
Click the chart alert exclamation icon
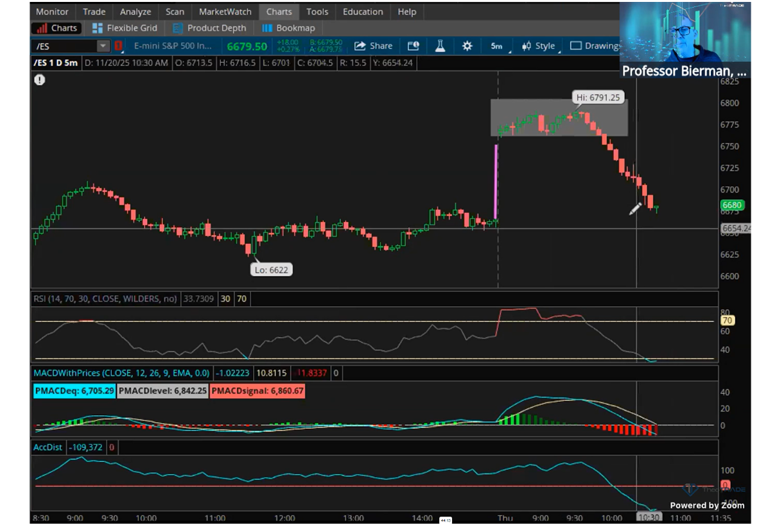coord(40,80)
